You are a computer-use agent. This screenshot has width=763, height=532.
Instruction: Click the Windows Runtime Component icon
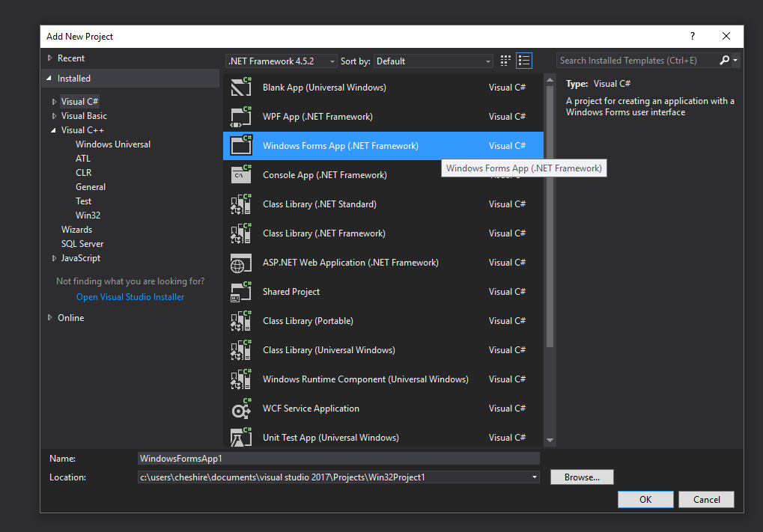pyautogui.click(x=240, y=379)
